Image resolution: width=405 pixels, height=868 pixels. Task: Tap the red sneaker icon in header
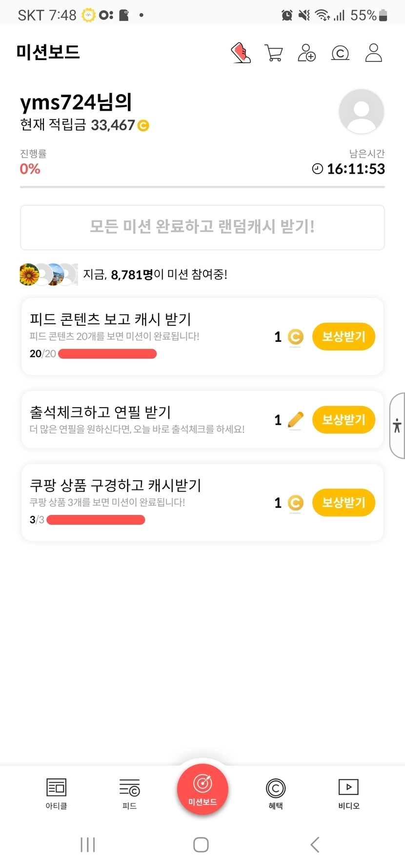click(x=241, y=53)
